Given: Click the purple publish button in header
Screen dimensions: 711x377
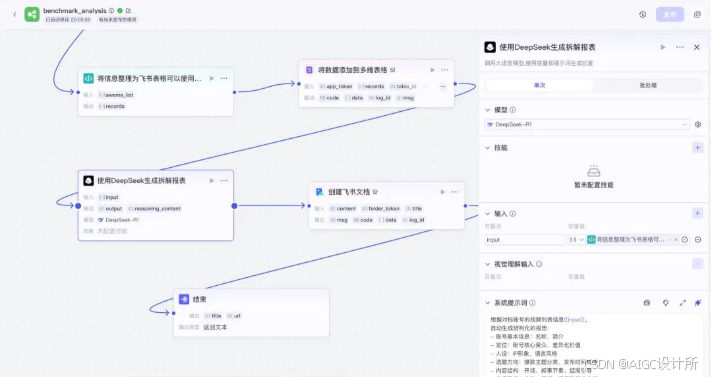Looking at the screenshot, I should coord(670,15).
